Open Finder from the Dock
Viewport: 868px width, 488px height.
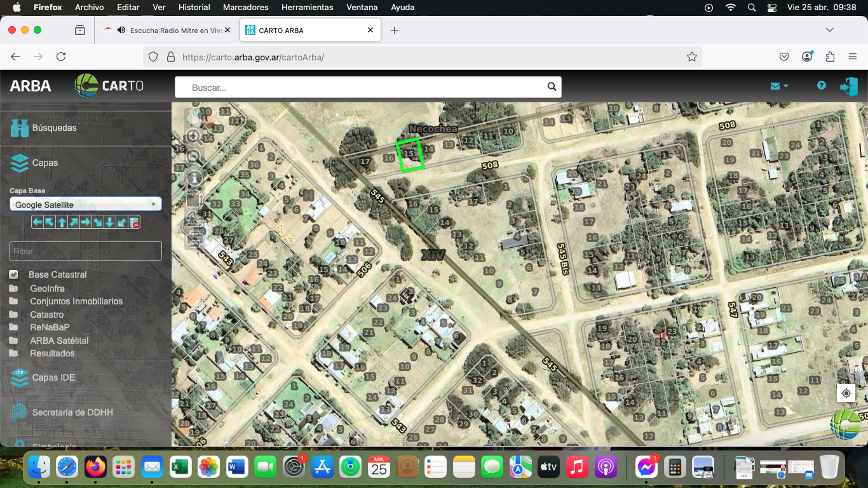point(39,468)
